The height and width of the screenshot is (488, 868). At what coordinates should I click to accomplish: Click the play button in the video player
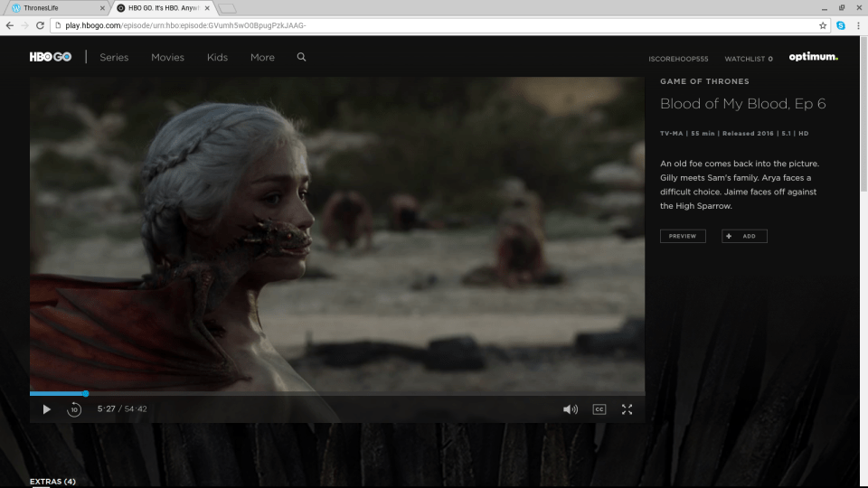click(47, 409)
